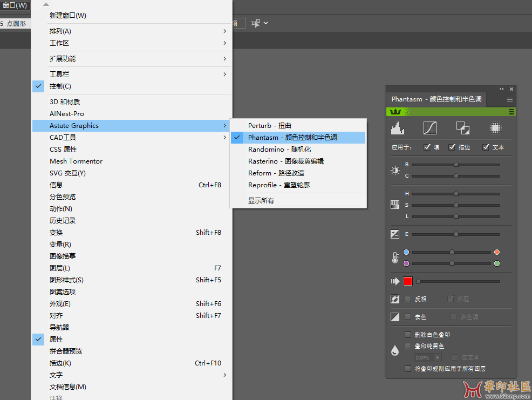Image resolution: width=532 pixels, height=400 pixels.
Task: Open the Phantasm panel options menu icon
Action: (509, 99)
